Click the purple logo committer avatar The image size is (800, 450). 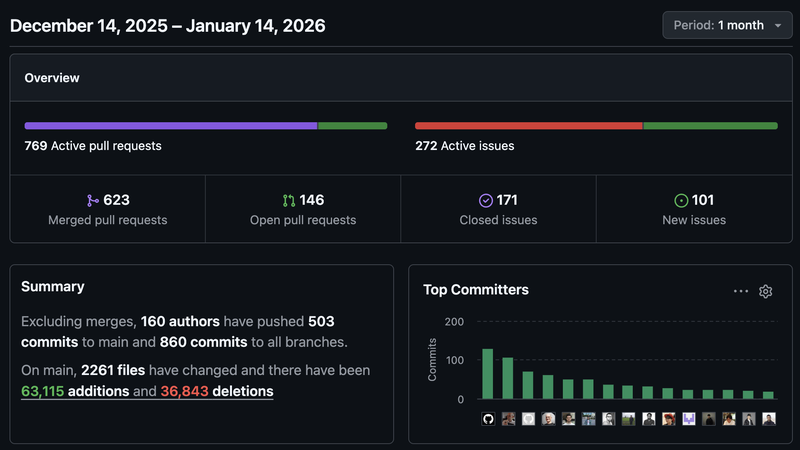pyautogui.click(x=688, y=419)
